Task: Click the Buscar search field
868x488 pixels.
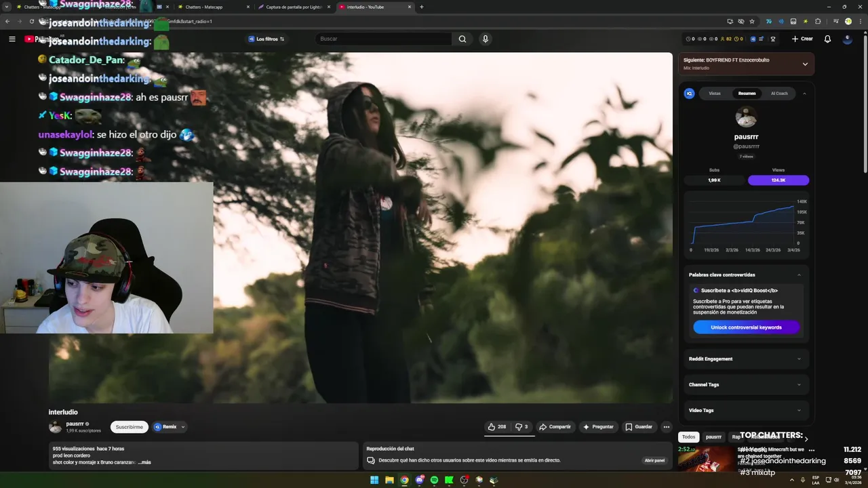Action: click(383, 39)
